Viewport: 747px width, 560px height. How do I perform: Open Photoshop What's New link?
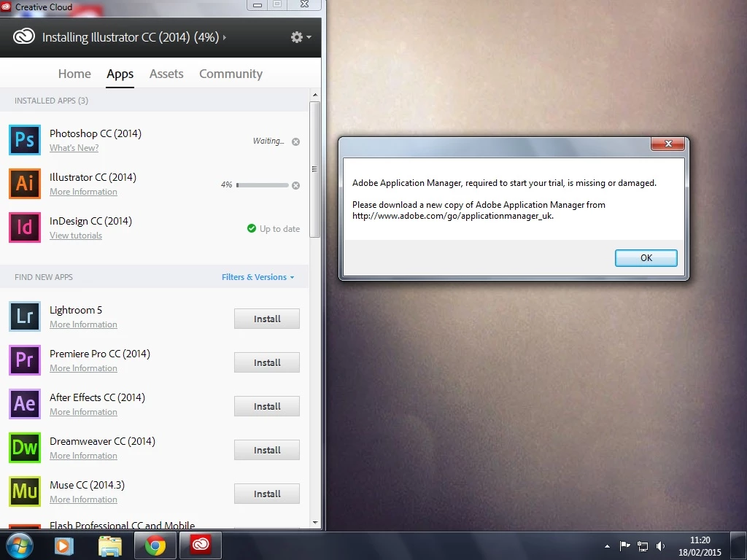pyautogui.click(x=74, y=148)
